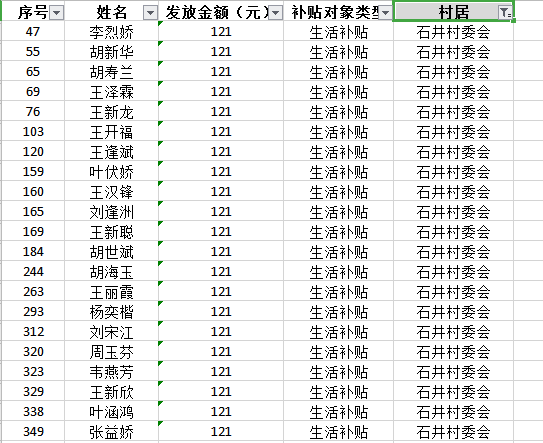The height and width of the screenshot is (443, 543).
Task: Open the 发放金额 column filter dropdown
Action: 276,13
